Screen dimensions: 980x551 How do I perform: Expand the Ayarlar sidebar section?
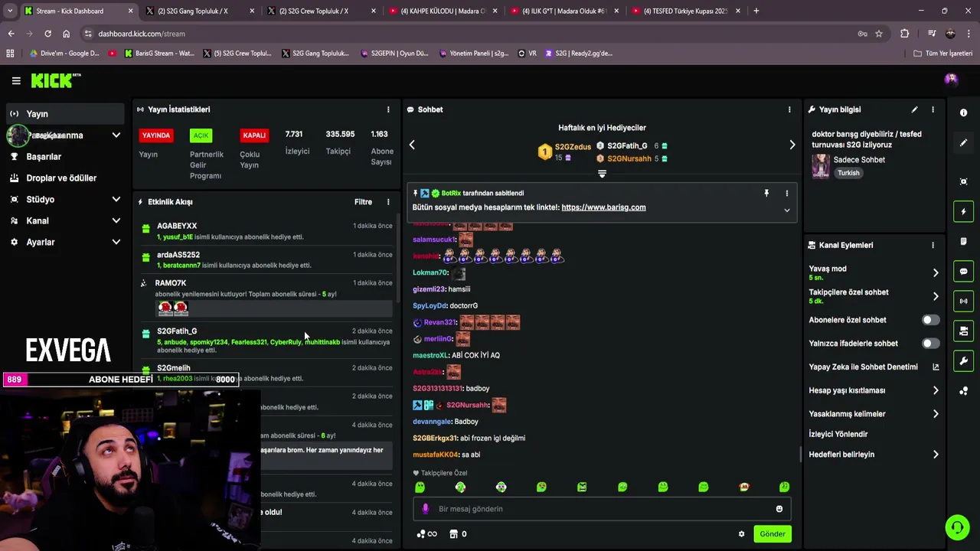click(x=116, y=242)
